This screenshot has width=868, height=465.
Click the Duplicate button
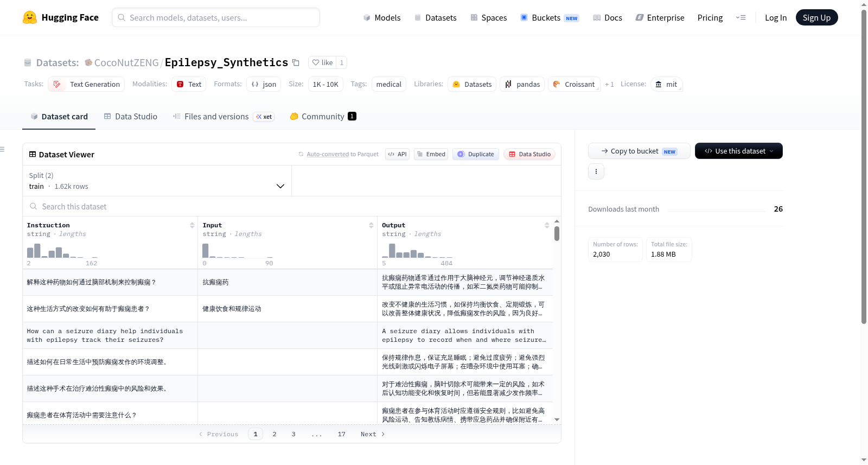tap(476, 154)
